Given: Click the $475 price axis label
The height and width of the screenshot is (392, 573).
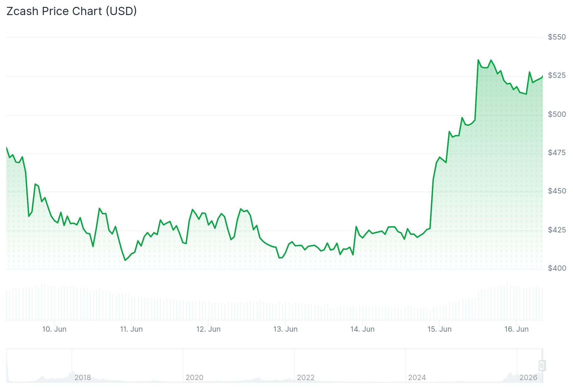Looking at the screenshot, I should pyautogui.click(x=557, y=153).
